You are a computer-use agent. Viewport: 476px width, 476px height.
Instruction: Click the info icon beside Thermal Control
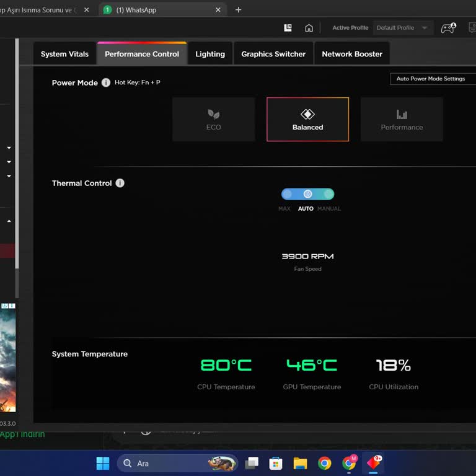120,183
